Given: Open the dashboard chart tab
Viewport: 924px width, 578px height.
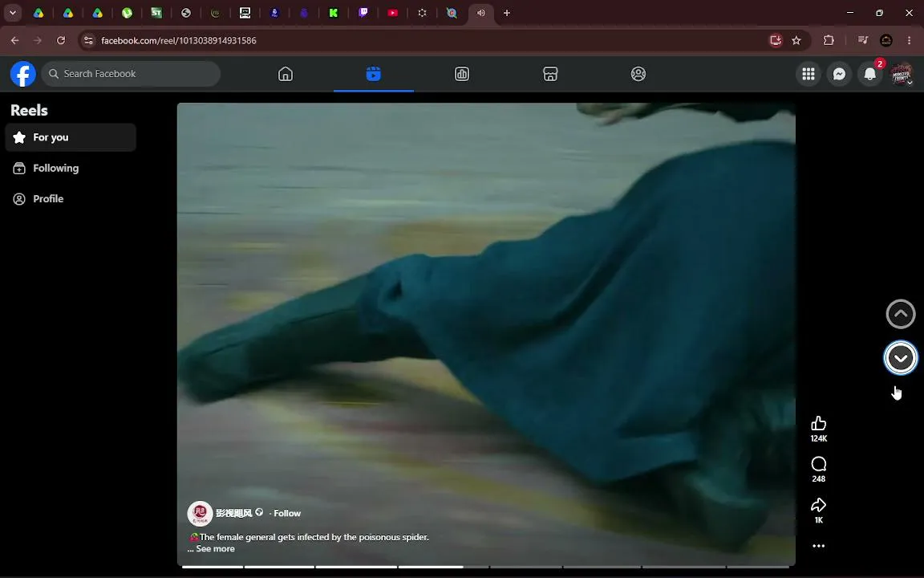Looking at the screenshot, I should tap(461, 74).
